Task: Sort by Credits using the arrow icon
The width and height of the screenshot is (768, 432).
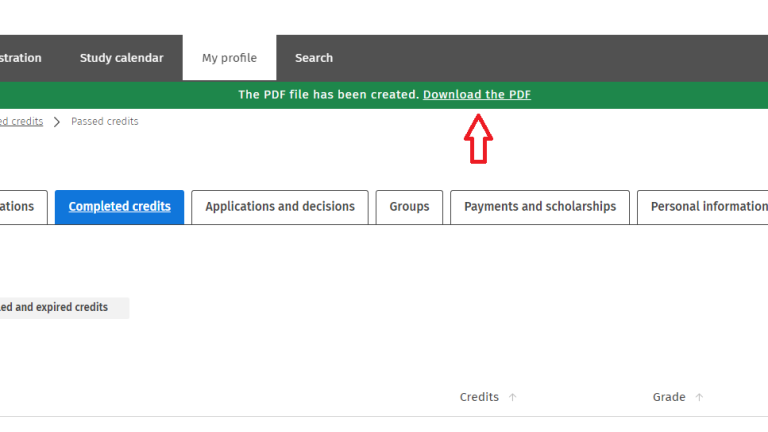Action: (x=513, y=397)
